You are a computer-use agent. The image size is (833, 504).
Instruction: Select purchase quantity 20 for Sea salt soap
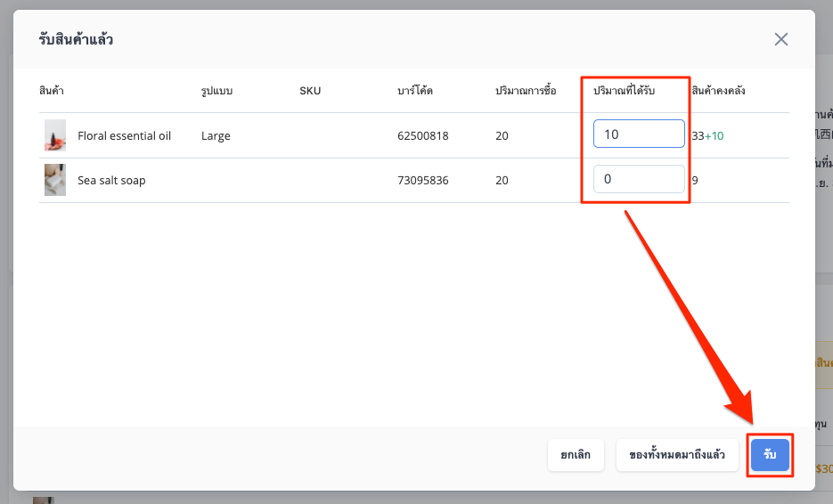pyautogui.click(x=502, y=181)
